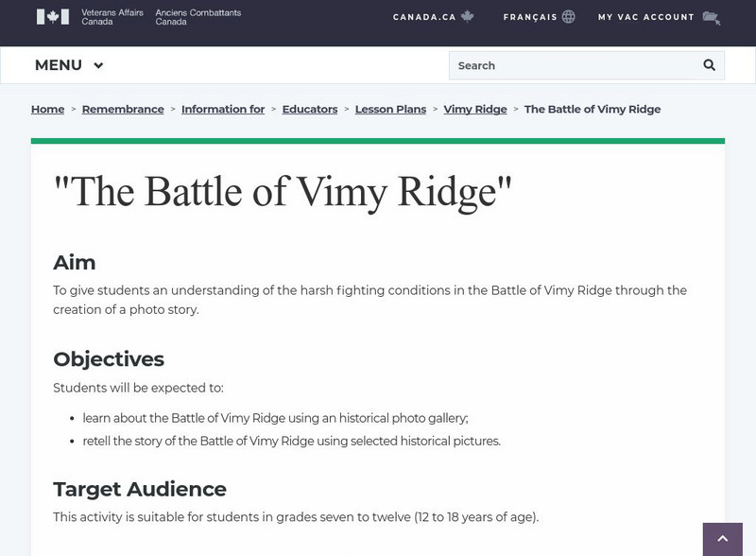Go to the Home breadcrumb
Screen dimensions: 756x556
pyautogui.click(x=47, y=109)
